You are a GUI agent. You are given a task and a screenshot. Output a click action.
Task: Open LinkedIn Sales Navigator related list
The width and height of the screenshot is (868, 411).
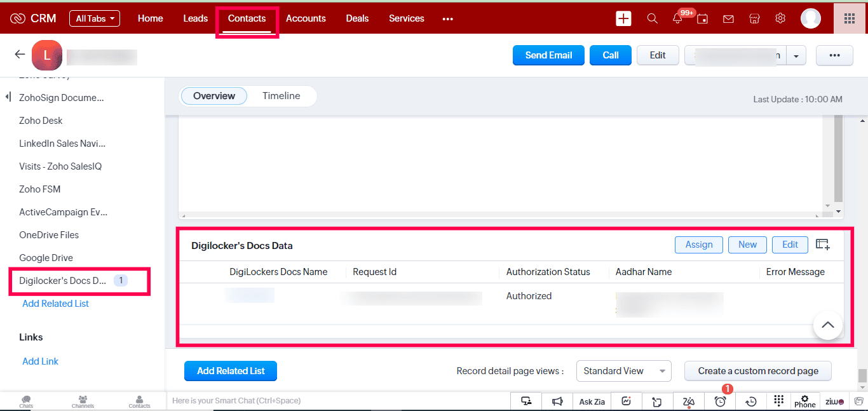coord(62,144)
